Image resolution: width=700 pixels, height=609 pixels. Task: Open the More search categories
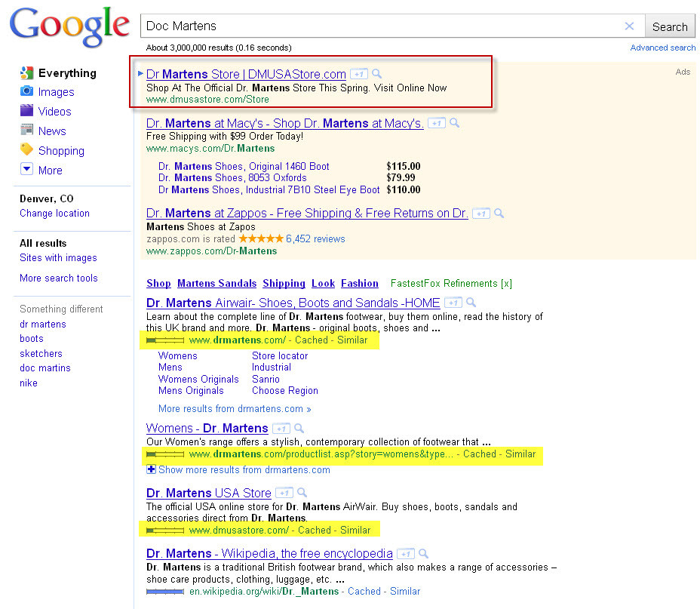point(50,171)
